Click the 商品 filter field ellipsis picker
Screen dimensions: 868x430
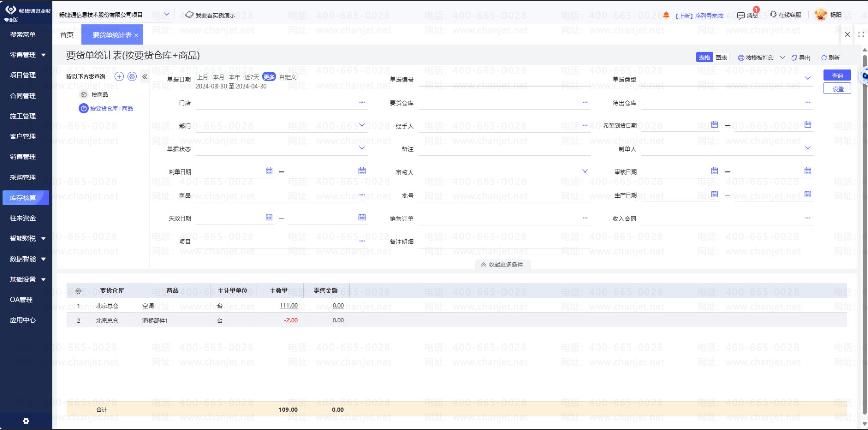pyautogui.click(x=362, y=195)
